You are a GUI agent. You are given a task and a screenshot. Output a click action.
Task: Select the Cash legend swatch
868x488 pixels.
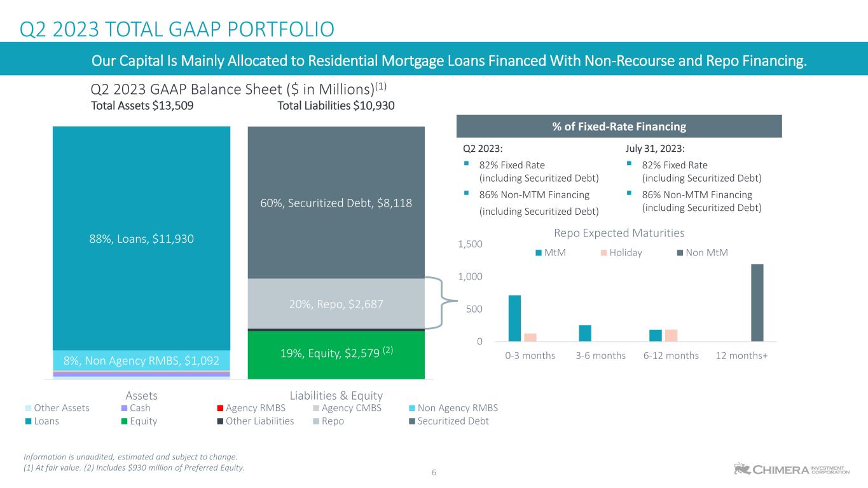(125, 408)
